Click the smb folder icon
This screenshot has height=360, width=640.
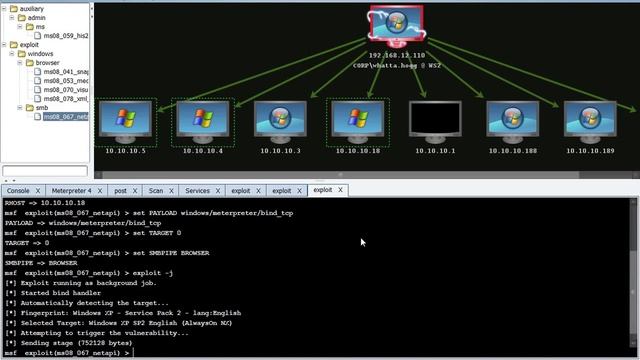[30, 107]
